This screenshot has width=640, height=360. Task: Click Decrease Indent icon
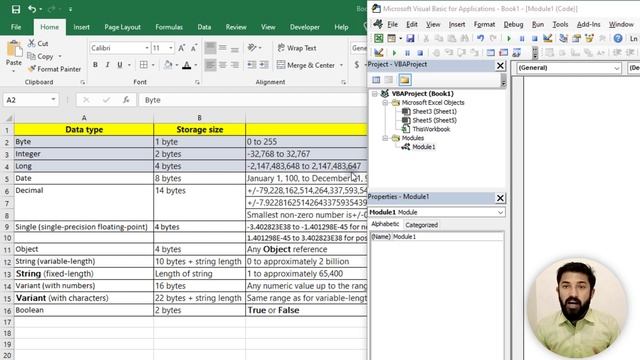click(252, 65)
